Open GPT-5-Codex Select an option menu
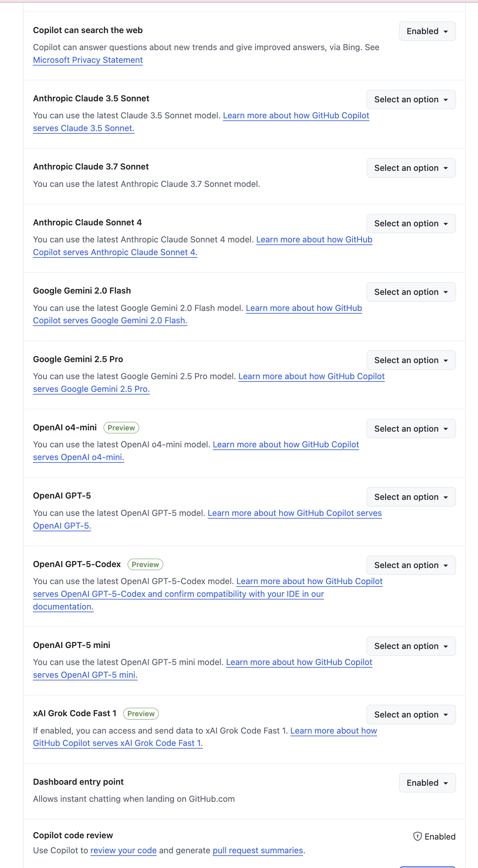The height and width of the screenshot is (868, 478). click(x=410, y=565)
